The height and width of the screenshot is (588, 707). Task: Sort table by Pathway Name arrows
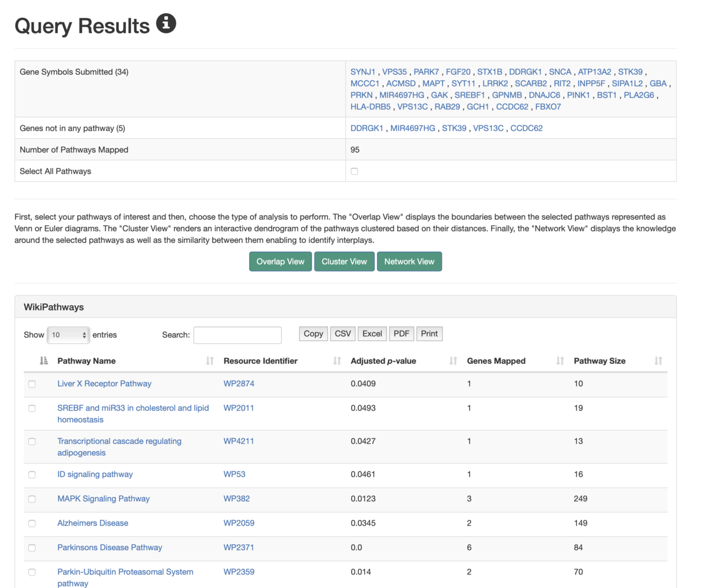click(x=210, y=361)
